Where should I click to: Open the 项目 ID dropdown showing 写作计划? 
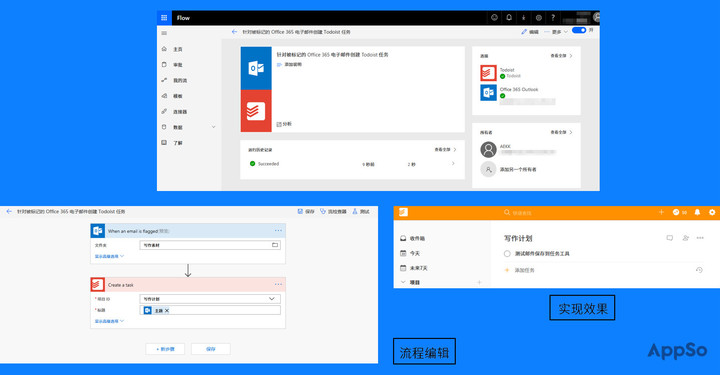(x=210, y=299)
